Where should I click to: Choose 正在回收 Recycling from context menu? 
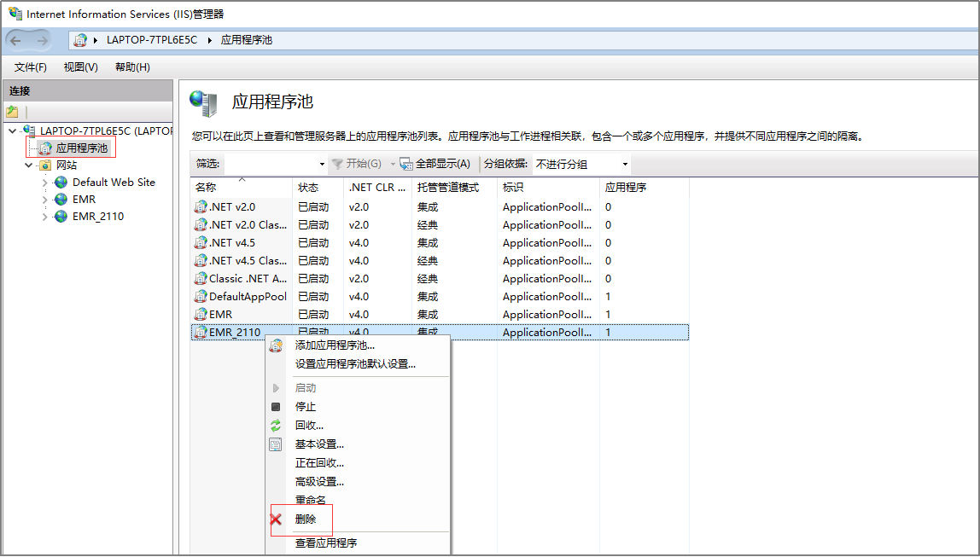point(319,463)
